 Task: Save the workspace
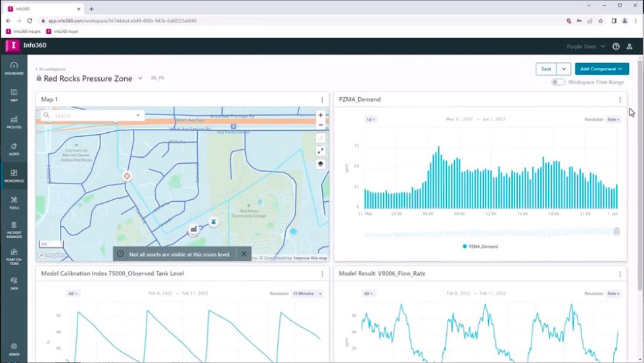coord(546,69)
